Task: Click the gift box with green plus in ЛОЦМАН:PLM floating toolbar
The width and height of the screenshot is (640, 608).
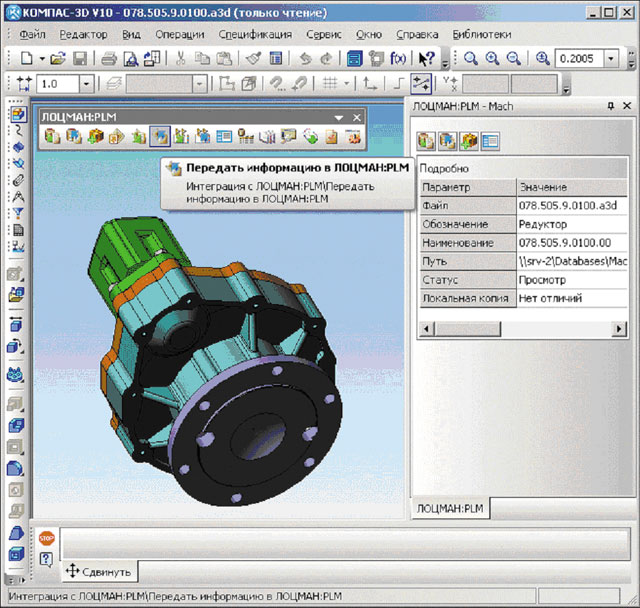Action: pos(95,136)
